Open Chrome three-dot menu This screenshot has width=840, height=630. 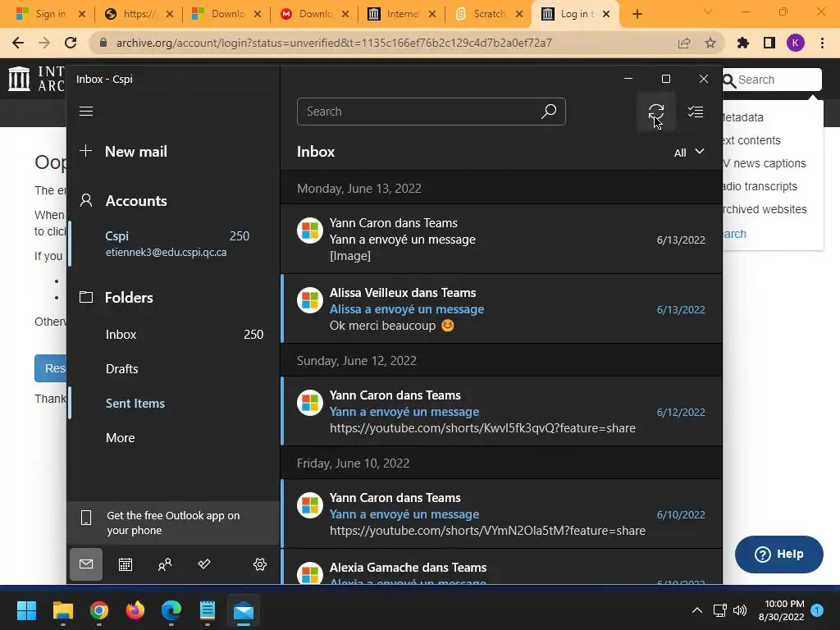822,43
